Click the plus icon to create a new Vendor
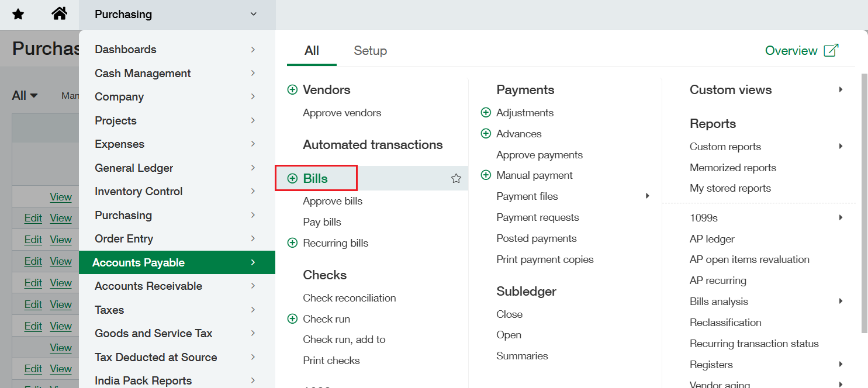The image size is (868, 388). click(292, 89)
